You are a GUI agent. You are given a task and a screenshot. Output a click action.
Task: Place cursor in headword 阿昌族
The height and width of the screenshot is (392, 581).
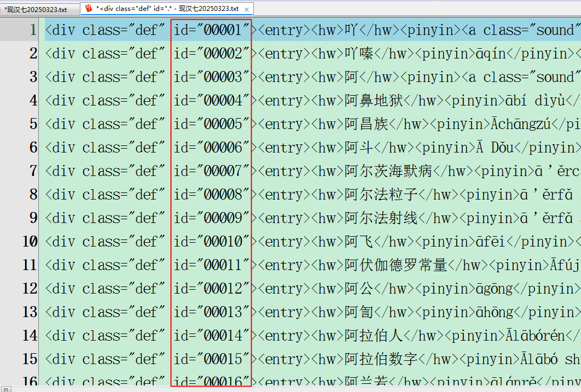[366, 125]
